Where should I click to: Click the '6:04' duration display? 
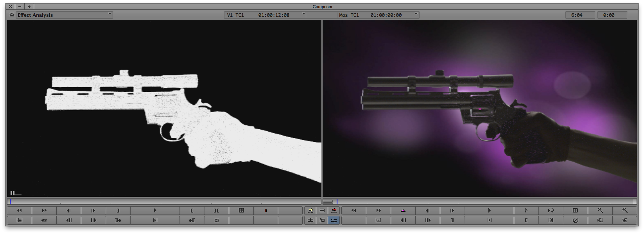(x=580, y=15)
